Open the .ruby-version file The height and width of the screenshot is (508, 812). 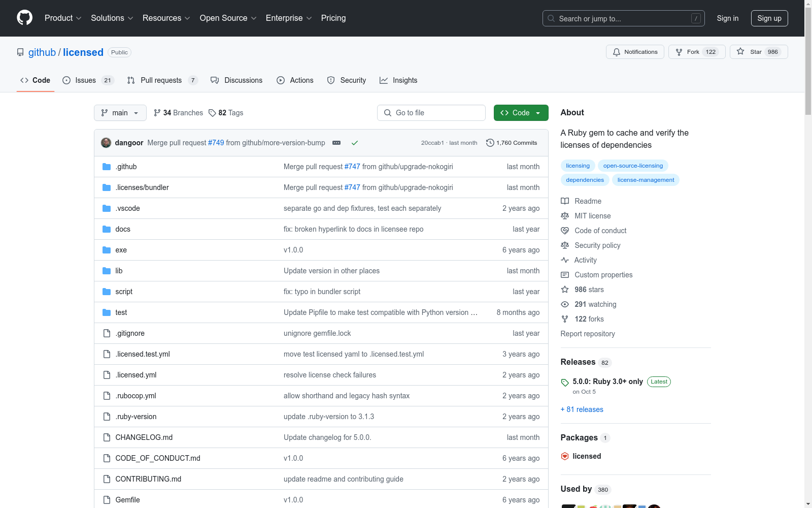136,417
